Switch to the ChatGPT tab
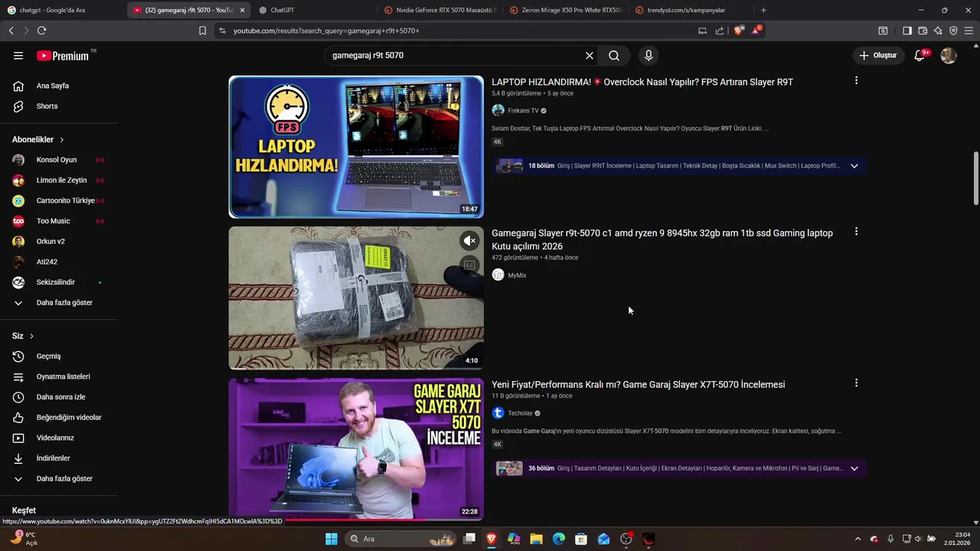980x551 pixels. click(x=314, y=10)
